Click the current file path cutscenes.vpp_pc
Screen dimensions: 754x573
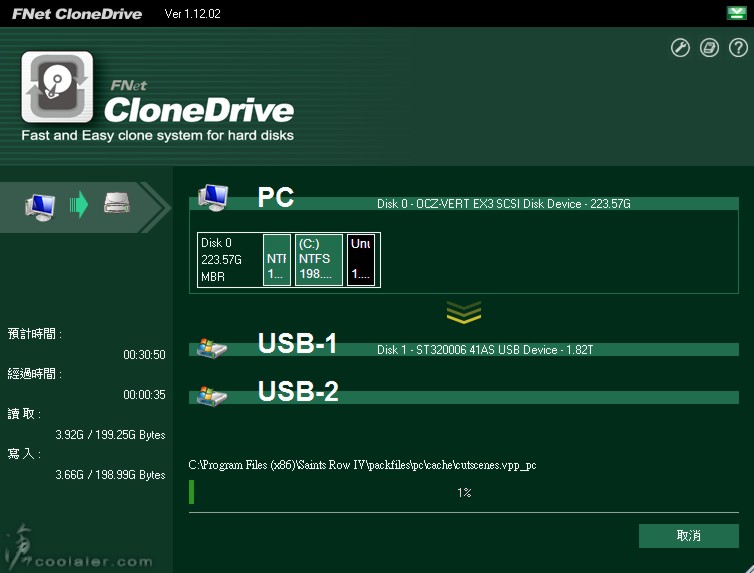coord(362,465)
